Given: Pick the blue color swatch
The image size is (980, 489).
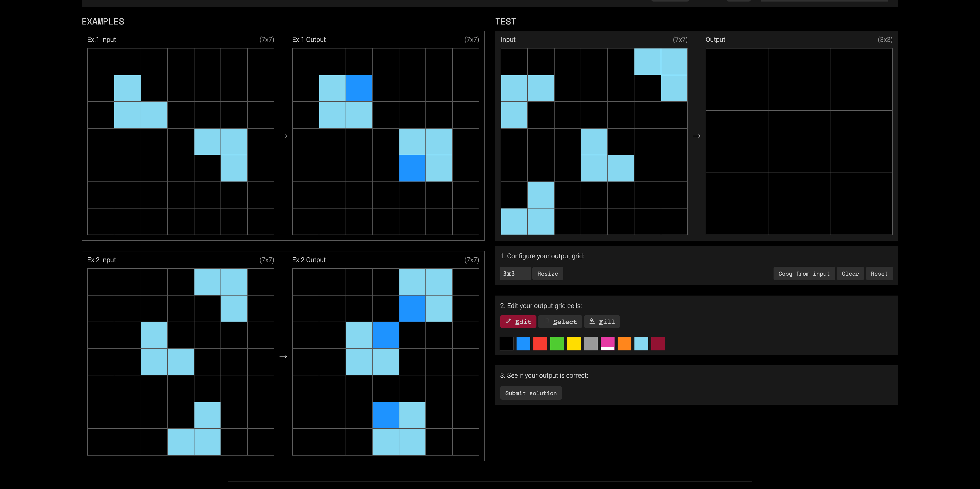Looking at the screenshot, I should coord(523,344).
